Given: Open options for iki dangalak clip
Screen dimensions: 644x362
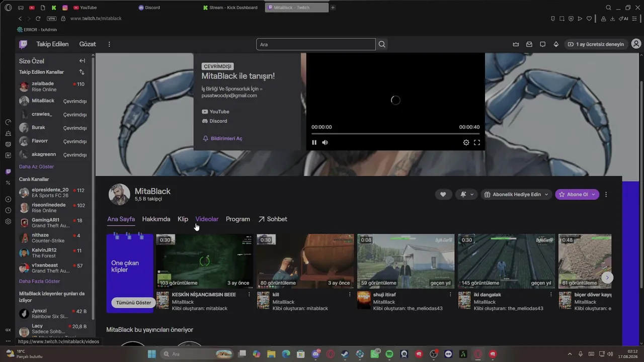Looking at the screenshot, I should pos(551,295).
